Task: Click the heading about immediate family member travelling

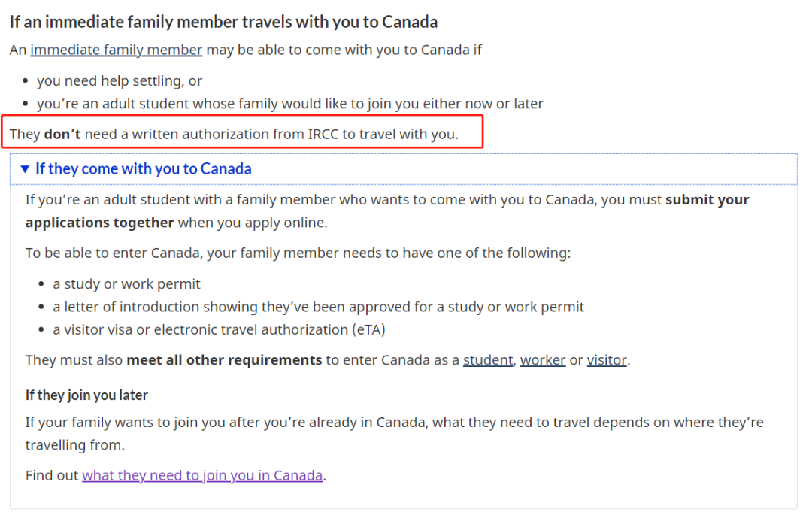Action: click(x=223, y=22)
